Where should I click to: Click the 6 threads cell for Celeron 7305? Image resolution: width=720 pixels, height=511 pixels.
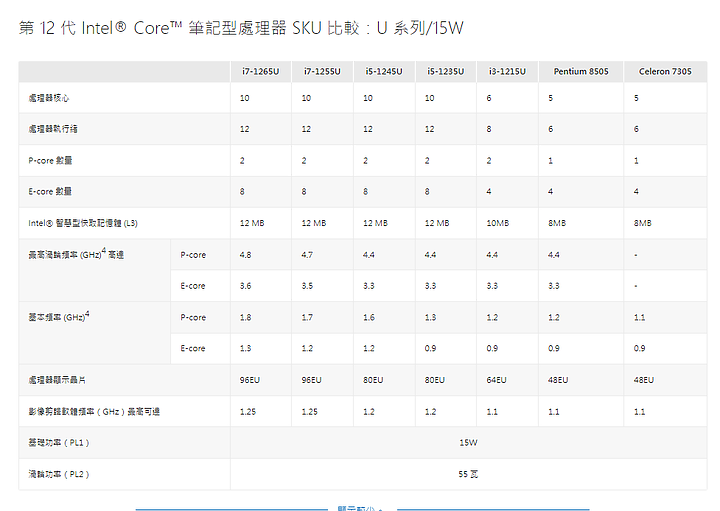(x=636, y=129)
